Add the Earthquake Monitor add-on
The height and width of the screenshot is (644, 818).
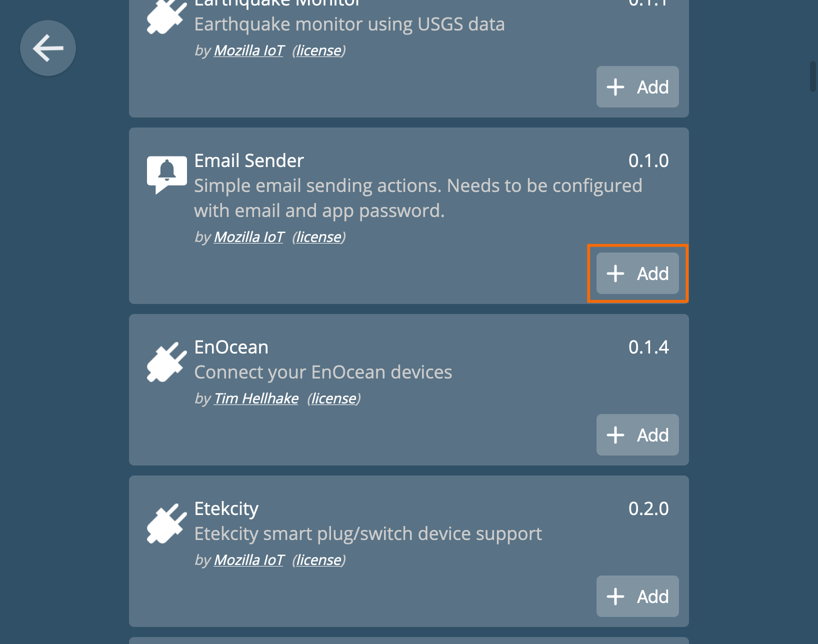pos(637,86)
